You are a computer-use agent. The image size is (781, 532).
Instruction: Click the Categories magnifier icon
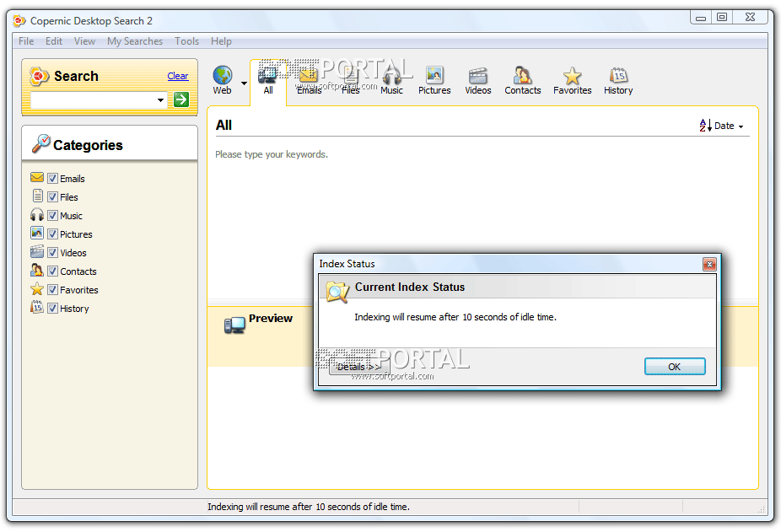pyautogui.click(x=40, y=143)
